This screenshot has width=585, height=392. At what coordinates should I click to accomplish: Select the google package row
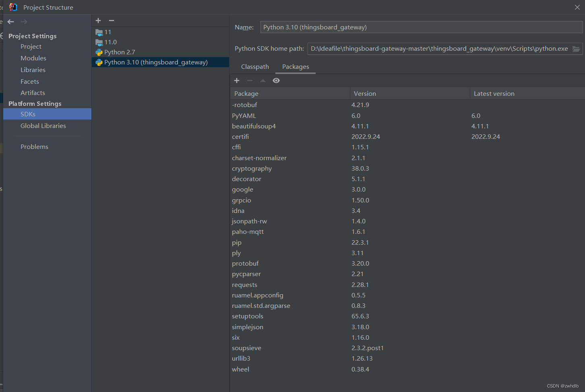pos(407,190)
